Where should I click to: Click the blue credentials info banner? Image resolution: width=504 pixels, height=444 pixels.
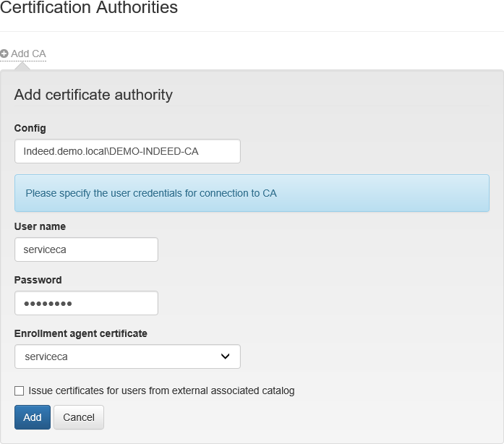pyautogui.click(x=252, y=193)
